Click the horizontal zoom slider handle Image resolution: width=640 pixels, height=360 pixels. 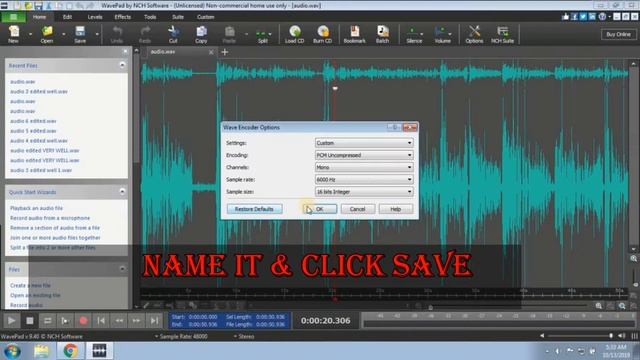point(430,307)
